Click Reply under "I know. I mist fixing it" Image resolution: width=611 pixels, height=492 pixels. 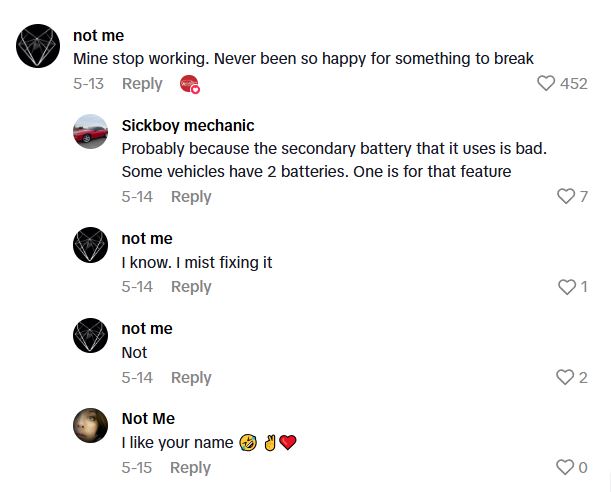click(x=191, y=287)
